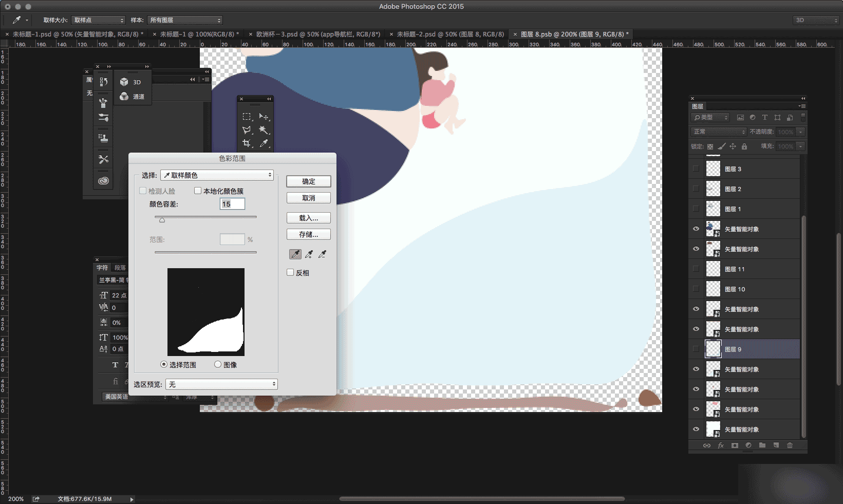Select the 图像 radio button
This screenshot has width=843, height=504.
click(218, 364)
